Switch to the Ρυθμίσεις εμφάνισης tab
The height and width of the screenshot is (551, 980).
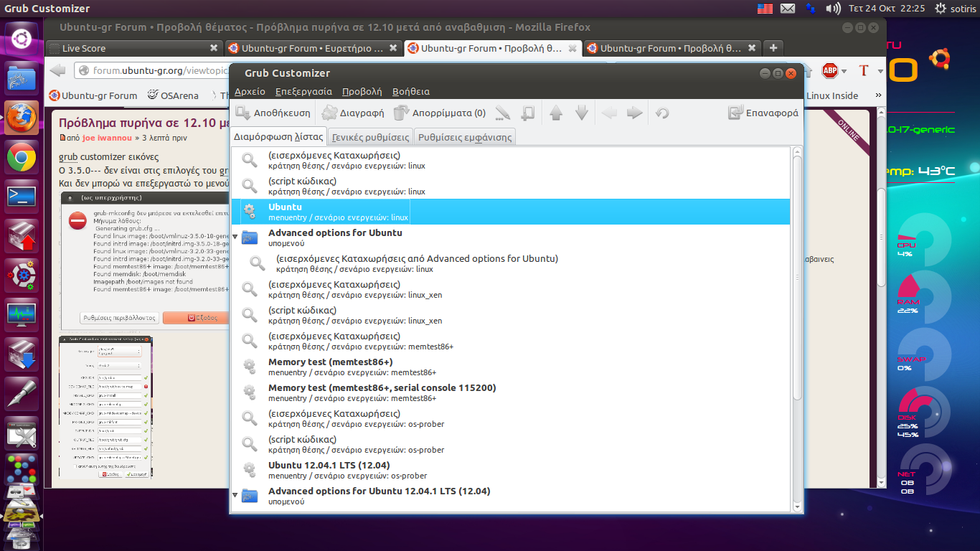tap(464, 137)
